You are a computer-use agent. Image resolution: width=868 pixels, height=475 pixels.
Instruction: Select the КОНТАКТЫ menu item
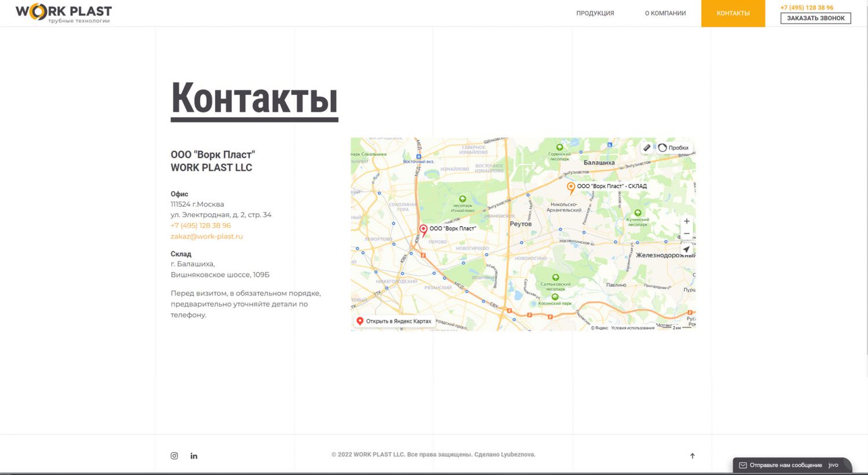(733, 13)
